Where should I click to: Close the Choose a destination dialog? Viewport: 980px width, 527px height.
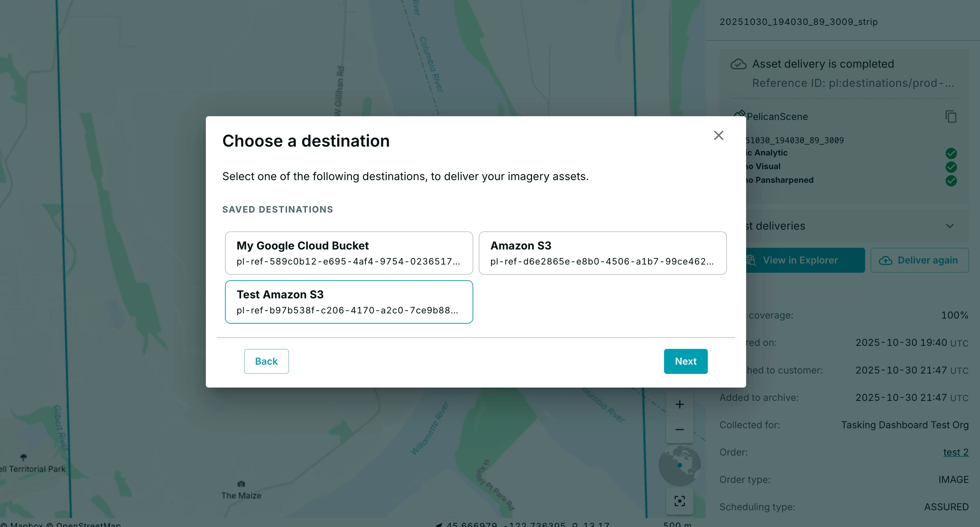tap(718, 135)
